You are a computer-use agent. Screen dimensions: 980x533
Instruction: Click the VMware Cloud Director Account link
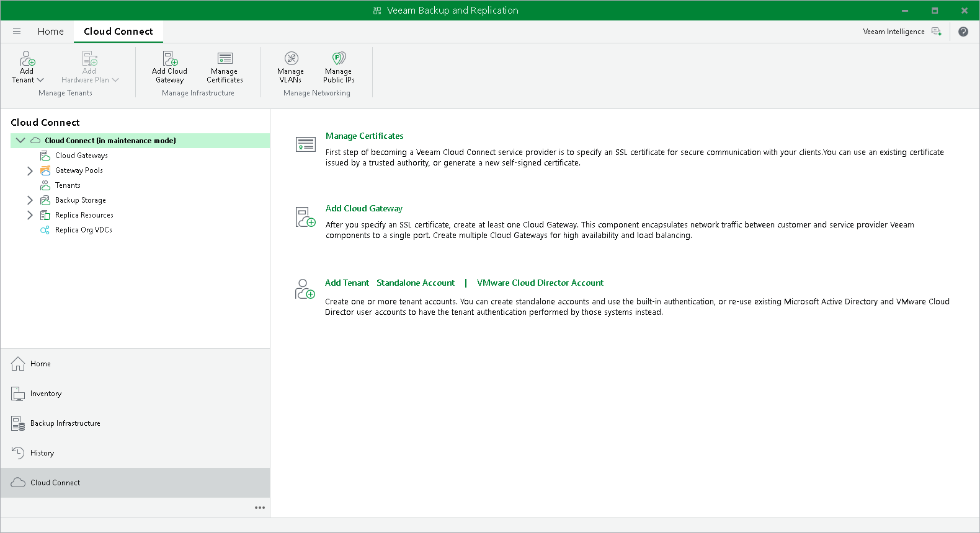point(540,283)
